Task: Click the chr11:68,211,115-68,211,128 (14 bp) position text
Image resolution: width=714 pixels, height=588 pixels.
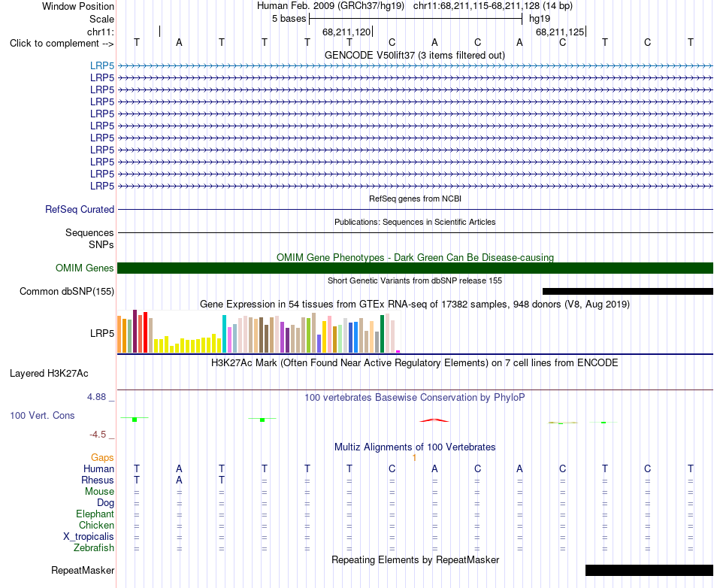Action: click(x=493, y=6)
